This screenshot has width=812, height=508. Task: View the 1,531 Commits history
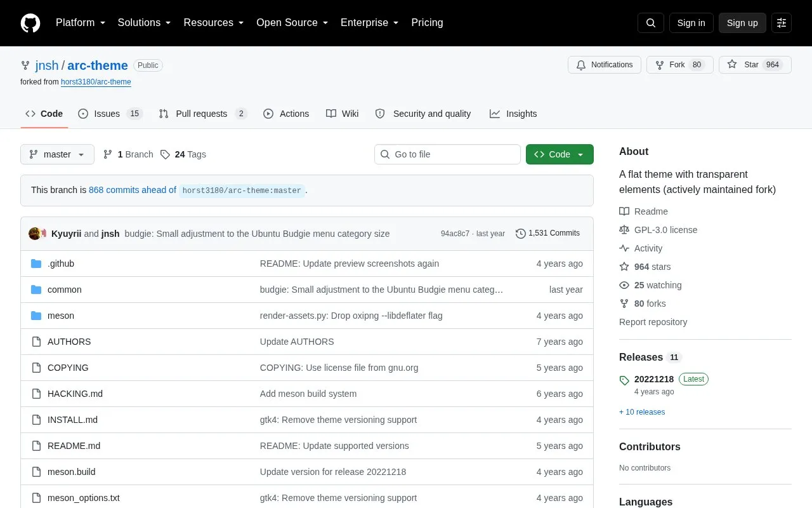click(x=548, y=234)
